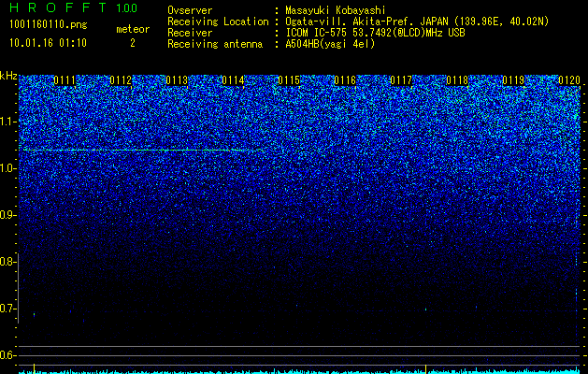This screenshot has width=588, height=374.
Task: Click the meteor count label
Action: [133, 29]
